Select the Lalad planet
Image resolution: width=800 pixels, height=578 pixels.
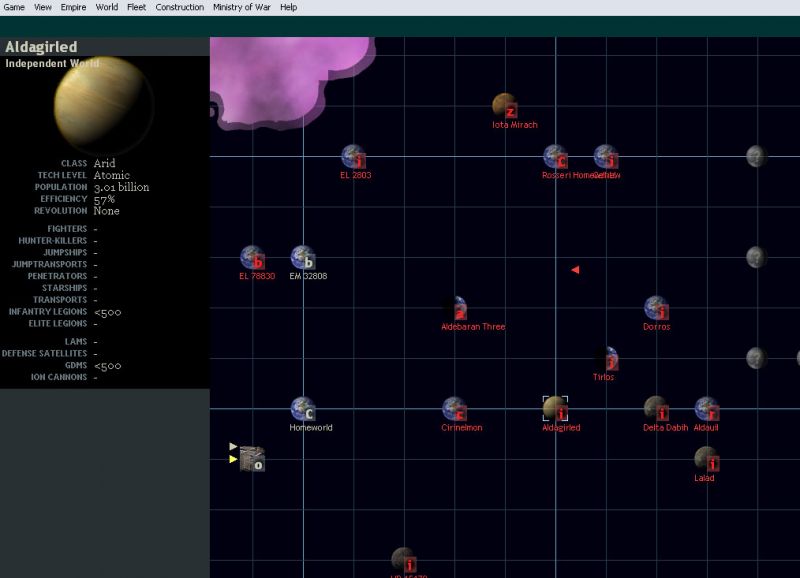click(x=707, y=459)
